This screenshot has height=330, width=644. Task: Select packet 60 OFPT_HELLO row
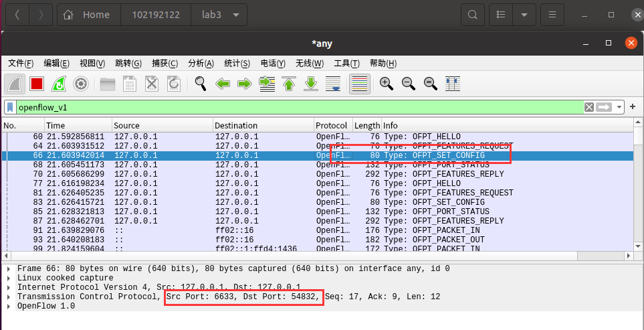point(318,137)
